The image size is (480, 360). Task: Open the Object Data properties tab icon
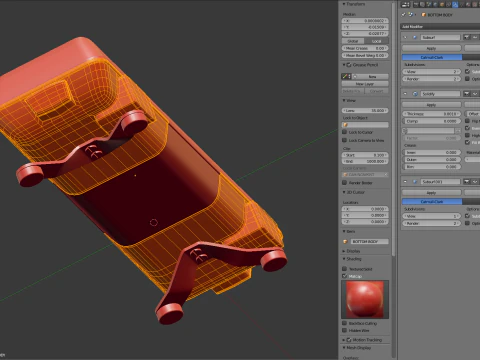click(x=462, y=5)
